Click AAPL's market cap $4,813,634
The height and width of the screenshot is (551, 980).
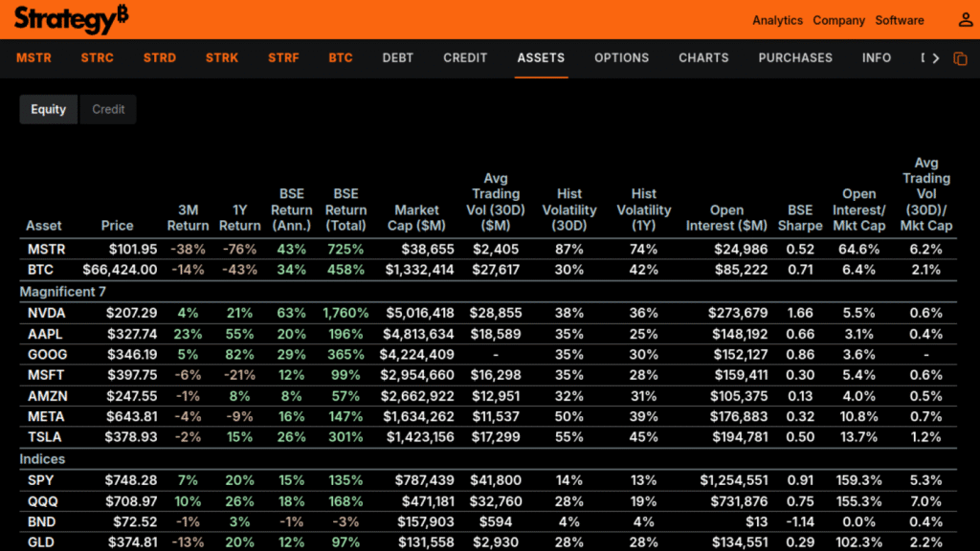419,334
